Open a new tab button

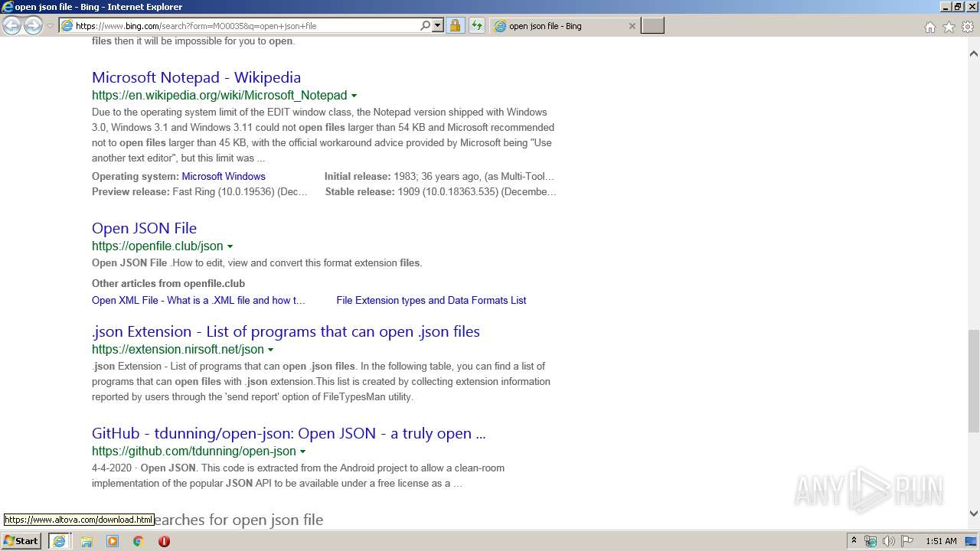tap(652, 26)
